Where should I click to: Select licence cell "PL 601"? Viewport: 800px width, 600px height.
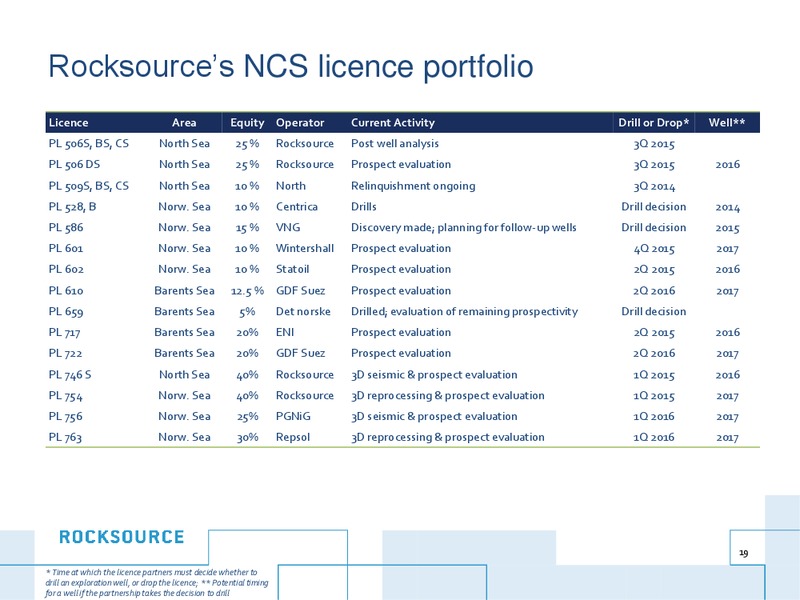(66, 248)
